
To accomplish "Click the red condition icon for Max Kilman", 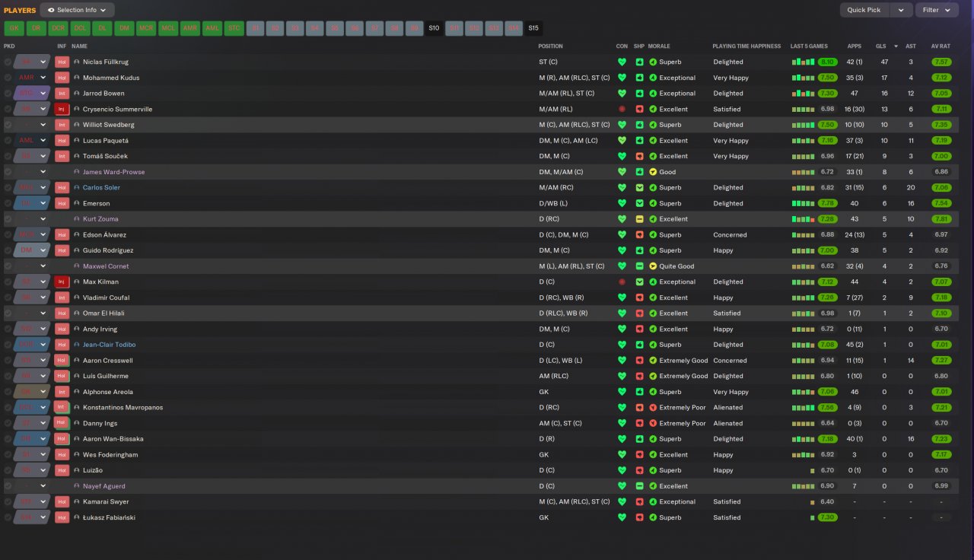I will pos(622,282).
